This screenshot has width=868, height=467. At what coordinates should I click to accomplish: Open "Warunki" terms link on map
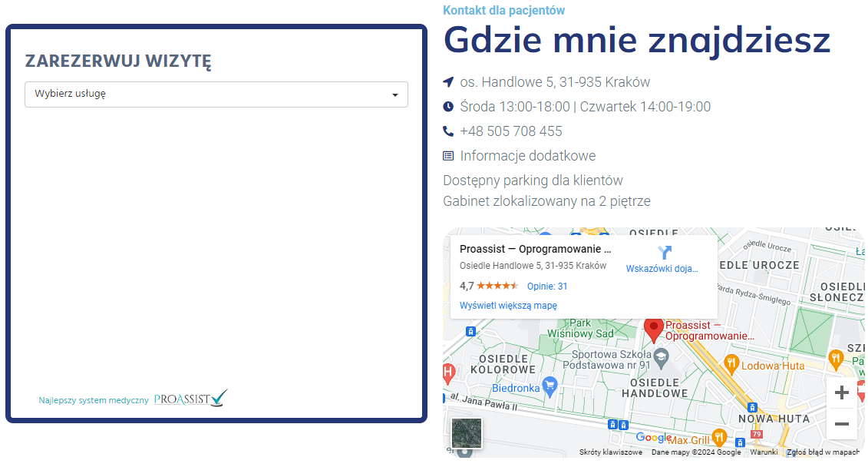pos(764,452)
